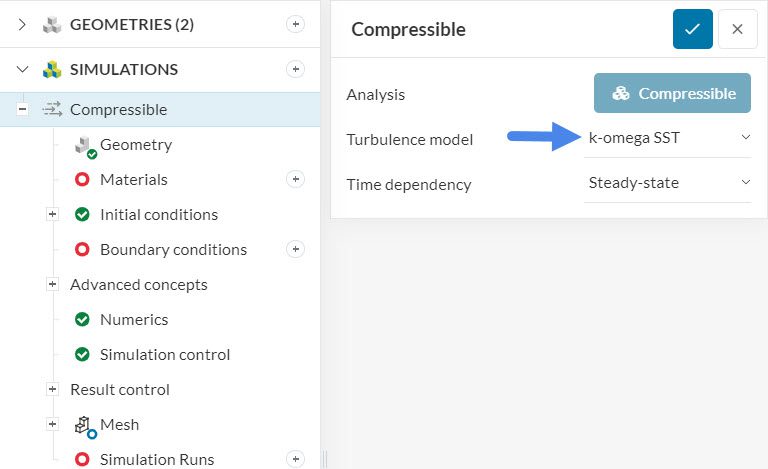Add a boundary condition via plus icon

295,249
